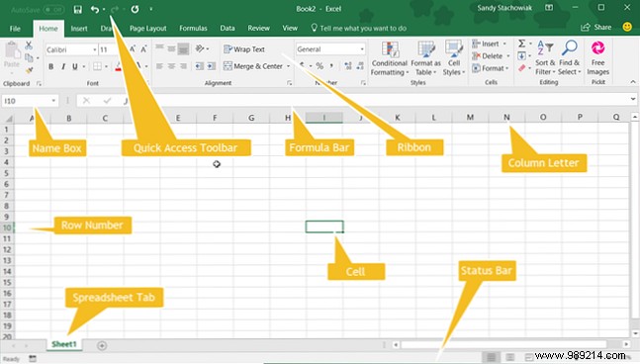Click the Clear eraser icon

[x=521, y=68]
